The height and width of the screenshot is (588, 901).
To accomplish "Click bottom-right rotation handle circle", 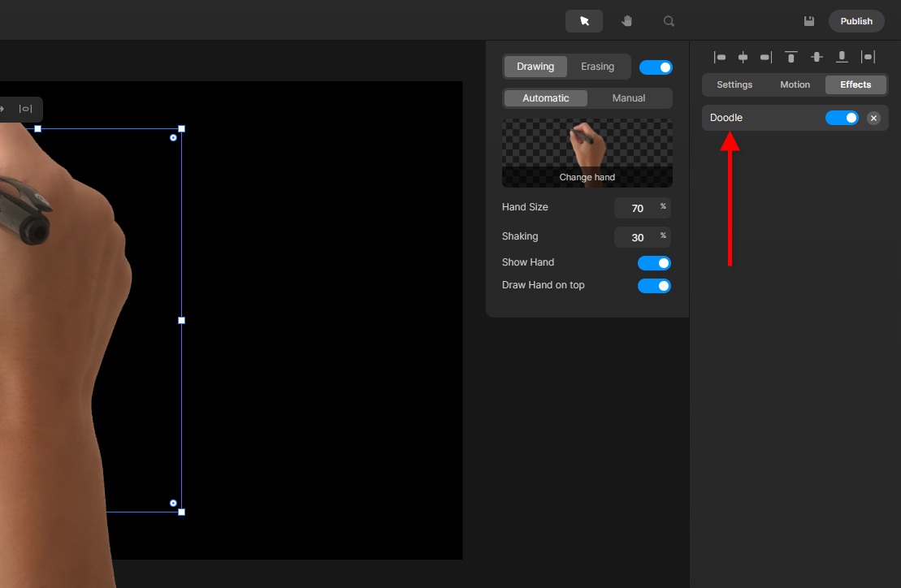I will pyautogui.click(x=174, y=503).
